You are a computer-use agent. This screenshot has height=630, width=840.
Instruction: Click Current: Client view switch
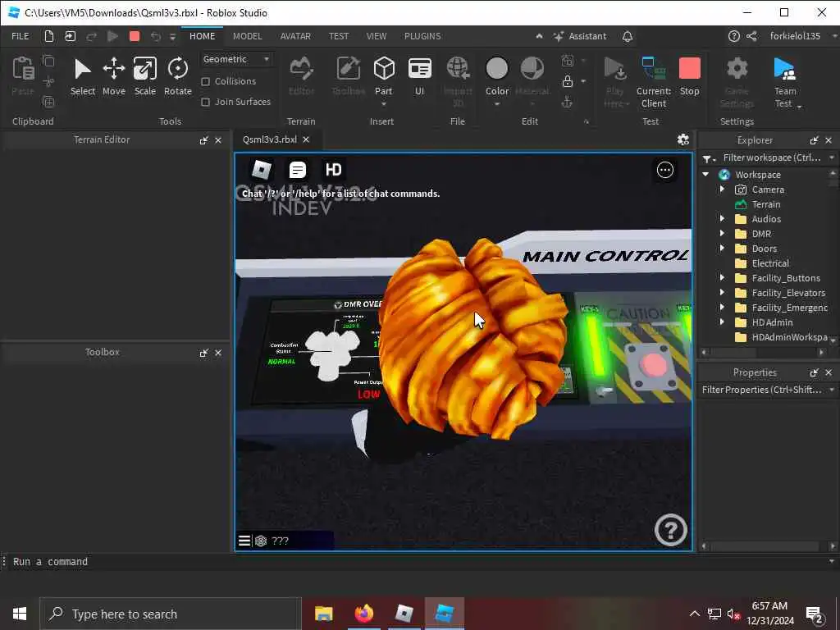pos(654,82)
